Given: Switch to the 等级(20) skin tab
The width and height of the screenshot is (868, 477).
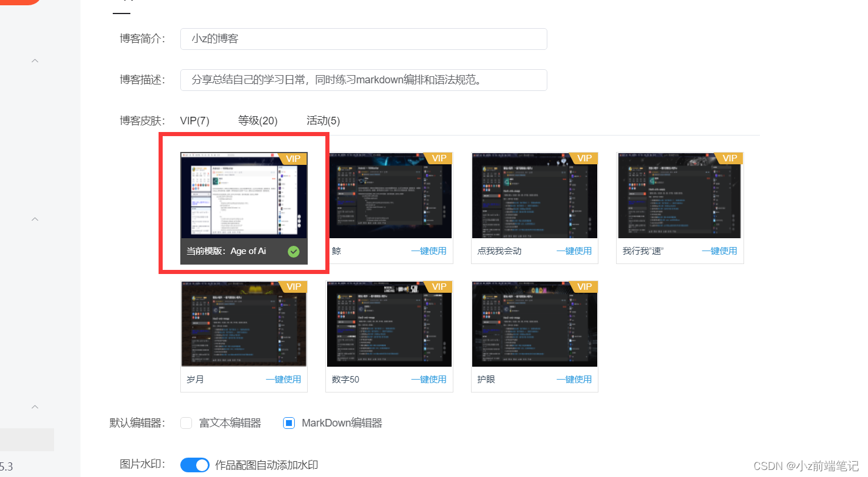Looking at the screenshot, I should (x=258, y=120).
